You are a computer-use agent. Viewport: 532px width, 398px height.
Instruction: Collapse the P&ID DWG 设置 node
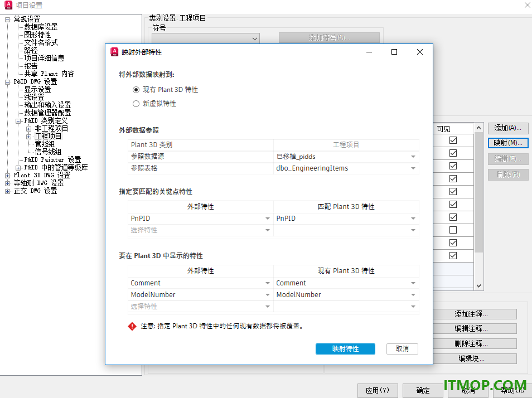[x=7, y=82]
